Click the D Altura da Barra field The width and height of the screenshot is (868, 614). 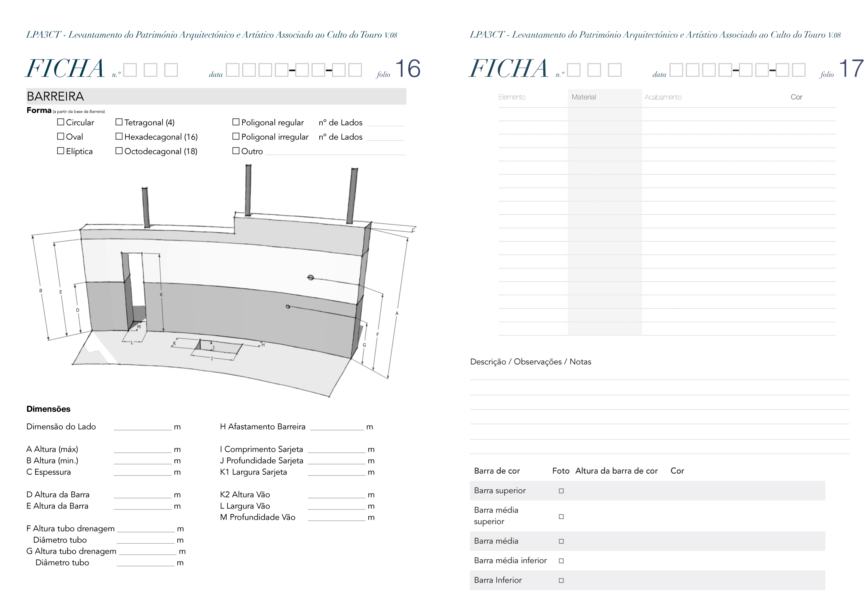(143, 495)
